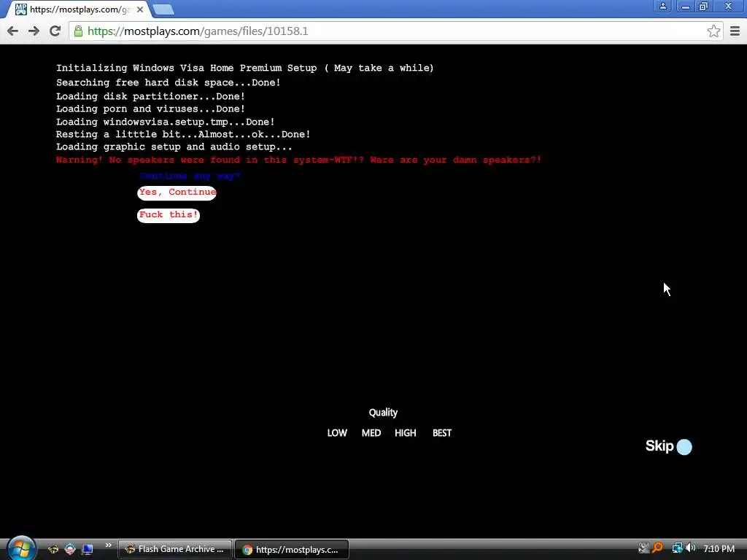
Task: Go back with the browser back arrow
Action: coord(13,31)
